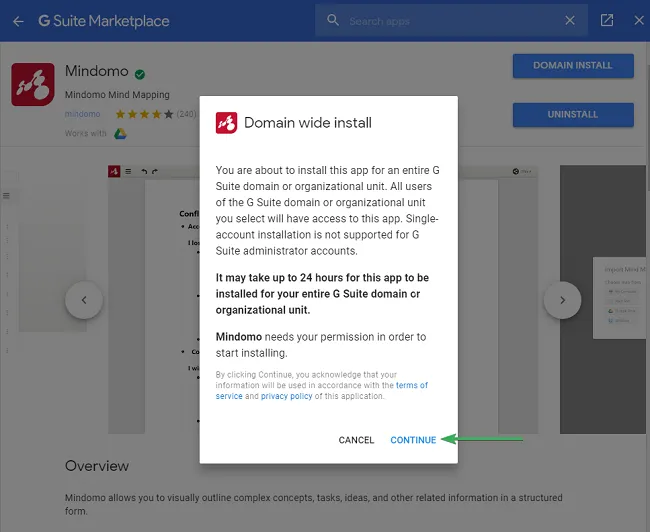Click the search magnifier icon

point(333,21)
